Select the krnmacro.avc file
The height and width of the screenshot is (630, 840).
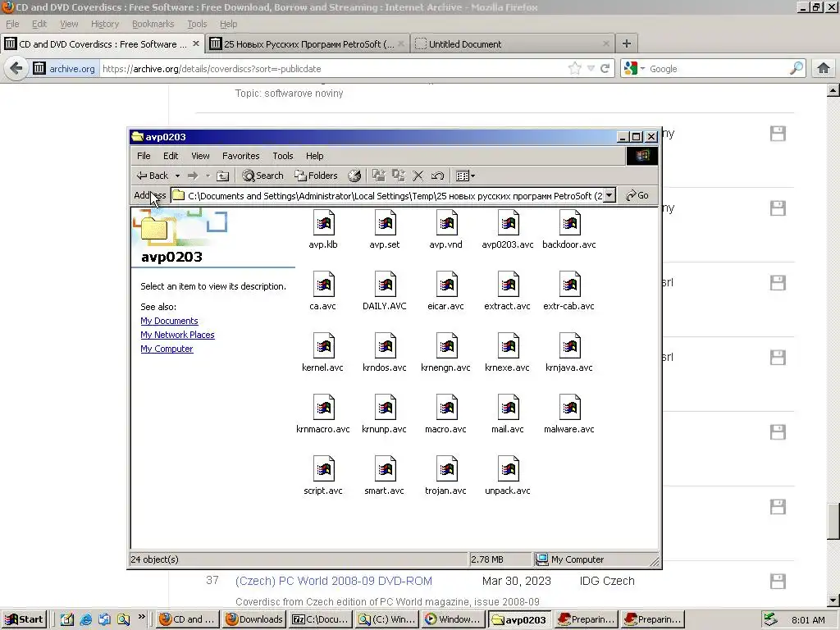[x=323, y=415]
